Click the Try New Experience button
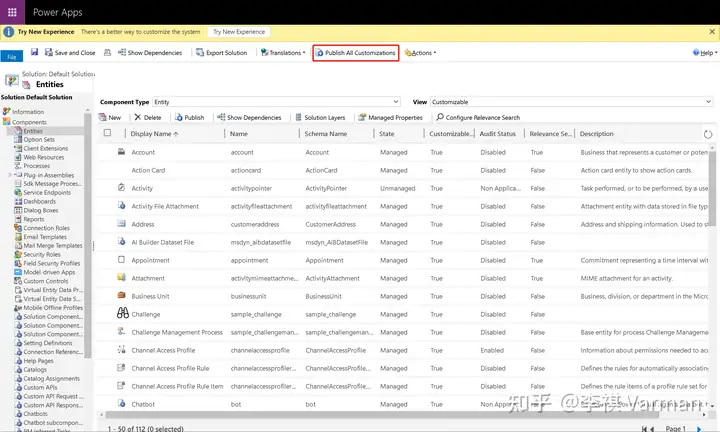 [239, 32]
